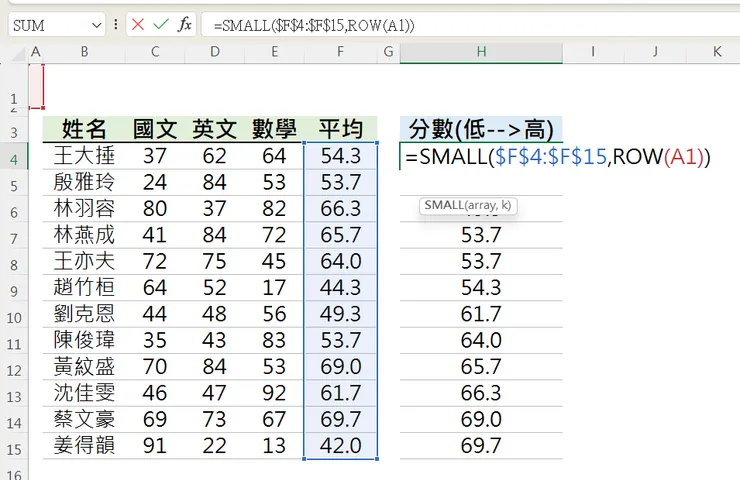This screenshot has height=480, width=740.
Task: Select column E header
Action: [x=275, y=52]
